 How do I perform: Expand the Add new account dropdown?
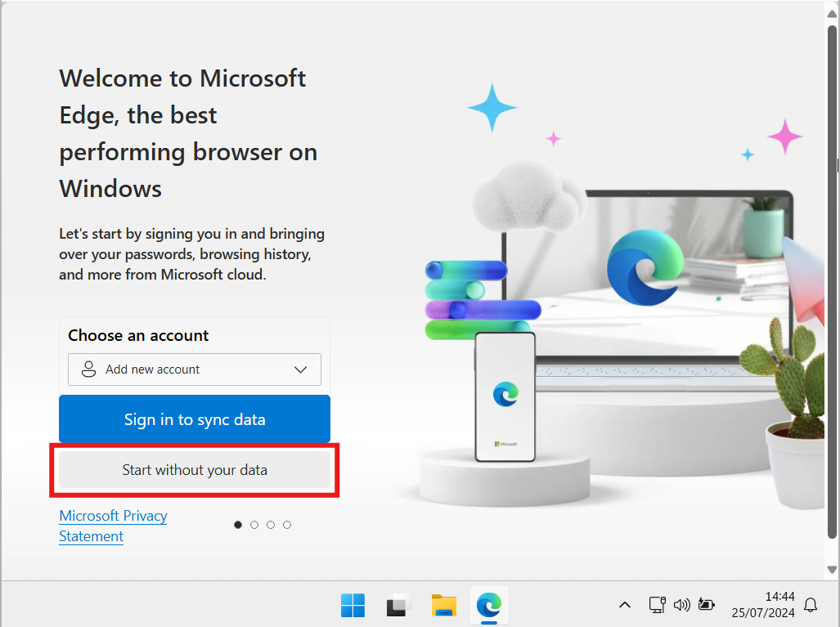click(195, 369)
